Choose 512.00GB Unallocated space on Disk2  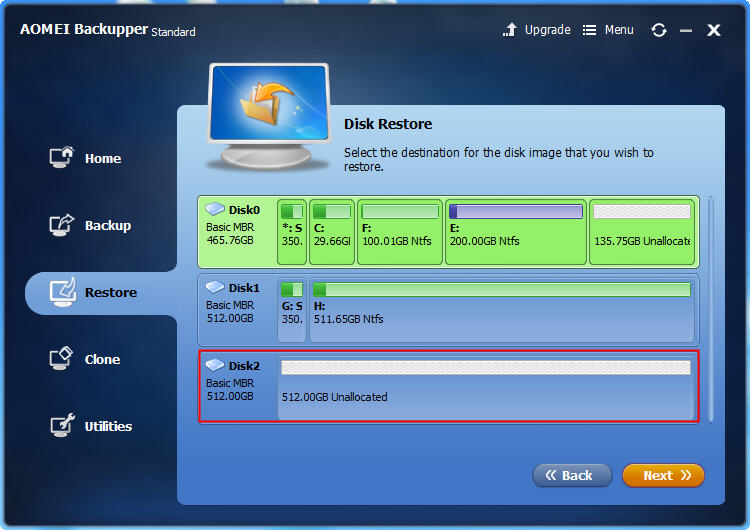point(486,387)
